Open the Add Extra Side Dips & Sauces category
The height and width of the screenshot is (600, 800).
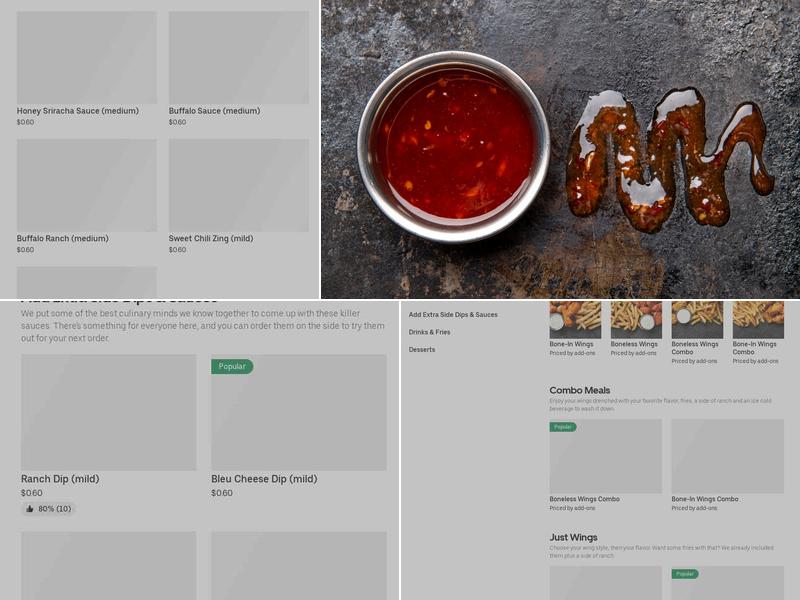(453, 315)
